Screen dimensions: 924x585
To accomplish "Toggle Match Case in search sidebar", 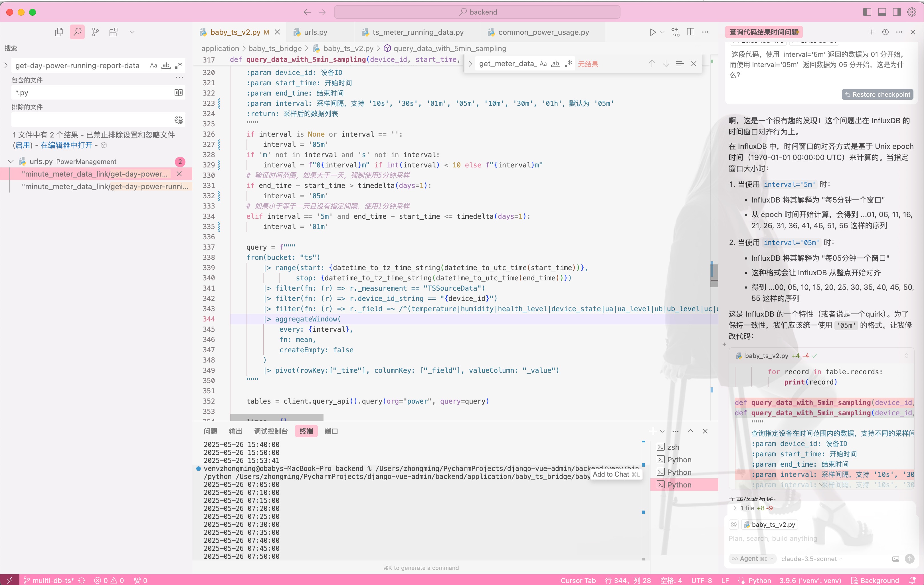I will [153, 65].
